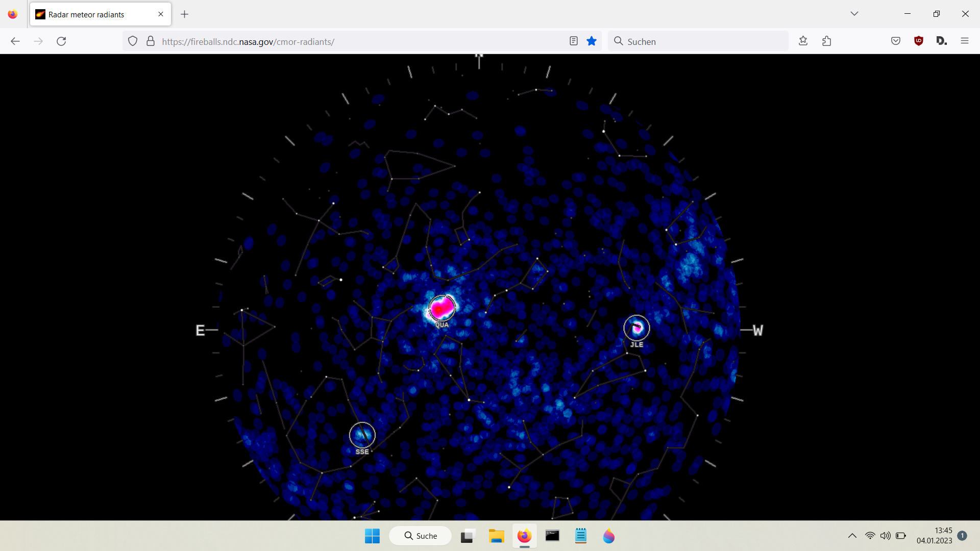This screenshot has width=980, height=551.
Task: Show hidden system tray icons
Action: tap(852, 536)
